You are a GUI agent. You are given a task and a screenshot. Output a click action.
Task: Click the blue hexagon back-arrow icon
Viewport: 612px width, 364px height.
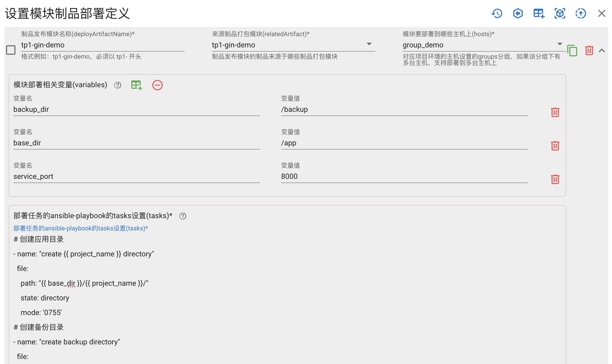click(518, 13)
